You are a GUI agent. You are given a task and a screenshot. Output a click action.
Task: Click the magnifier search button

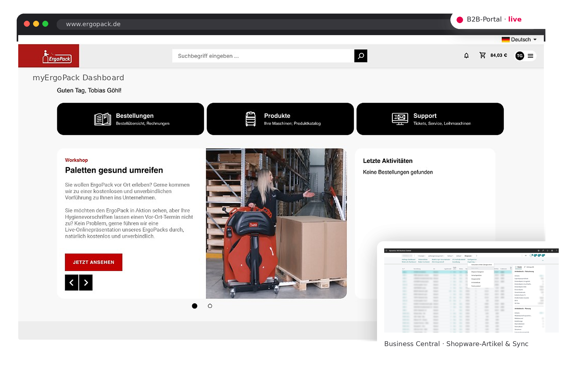tap(361, 56)
